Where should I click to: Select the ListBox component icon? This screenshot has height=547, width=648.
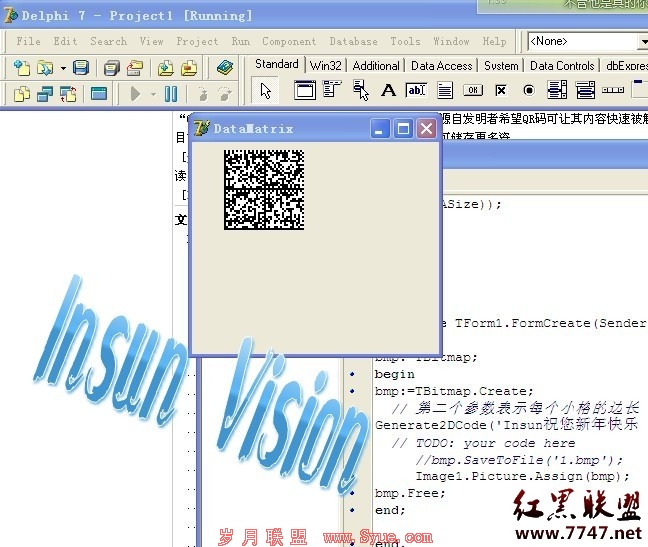[x=557, y=90]
